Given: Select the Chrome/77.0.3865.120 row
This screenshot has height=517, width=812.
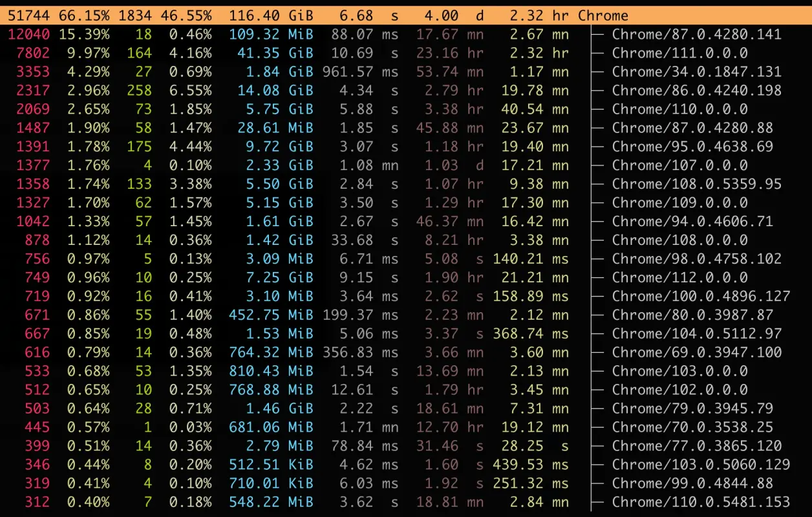Looking at the screenshot, I should coord(406,447).
